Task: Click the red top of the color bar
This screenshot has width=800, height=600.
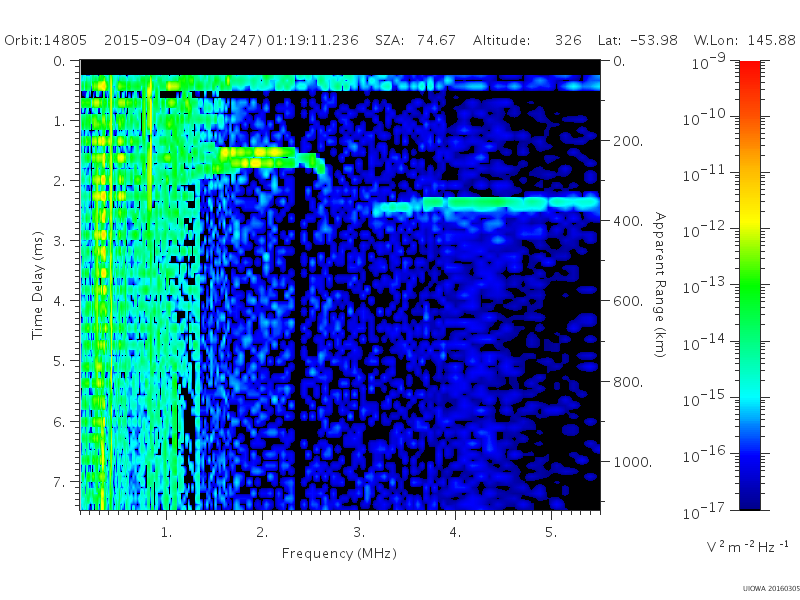Action: point(749,71)
